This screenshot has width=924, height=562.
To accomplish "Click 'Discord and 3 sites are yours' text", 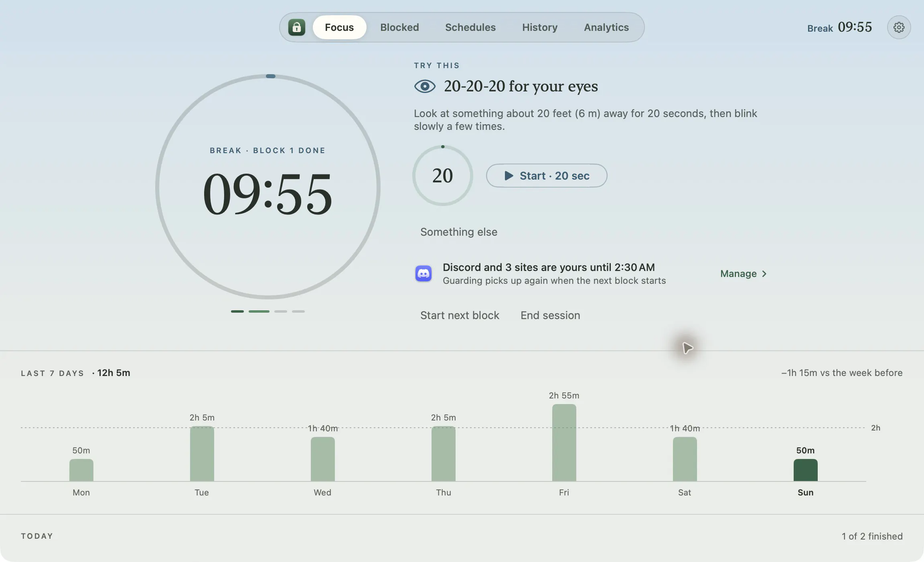I will [x=549, y=267].
